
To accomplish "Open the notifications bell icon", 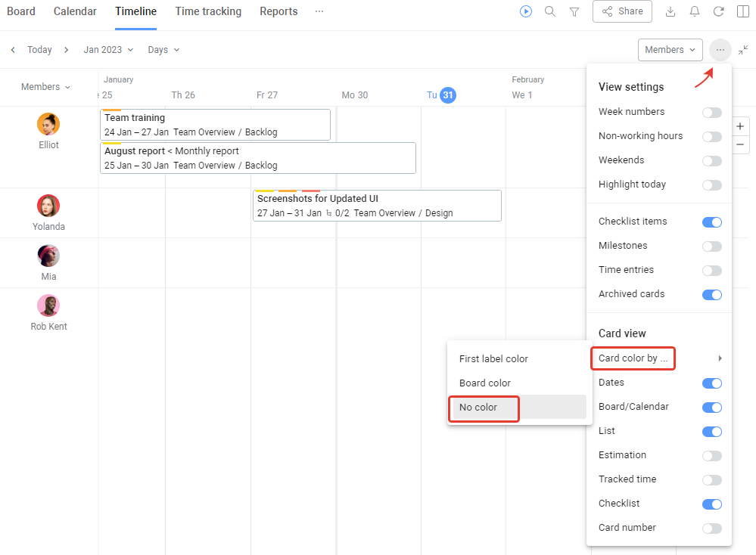I will (694, 11).
